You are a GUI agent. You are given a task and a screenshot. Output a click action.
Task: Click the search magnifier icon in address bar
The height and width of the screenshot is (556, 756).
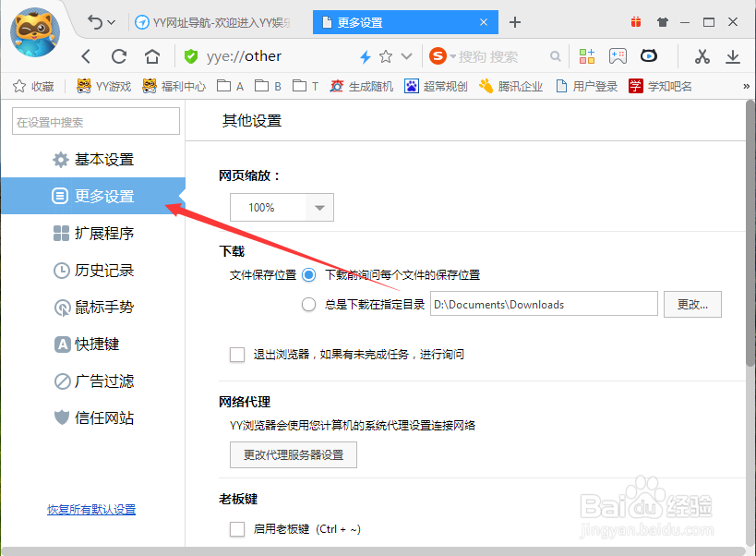[x=555, y=55]
